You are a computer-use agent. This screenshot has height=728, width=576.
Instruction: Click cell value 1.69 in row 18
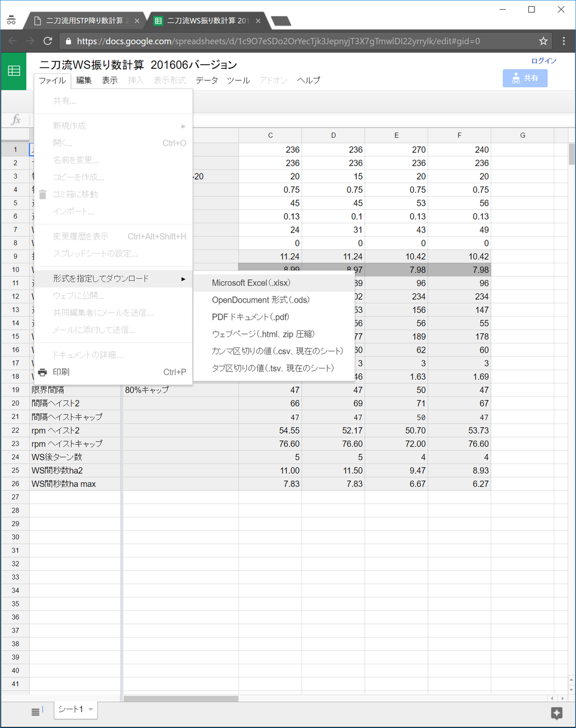pos(459,377)
